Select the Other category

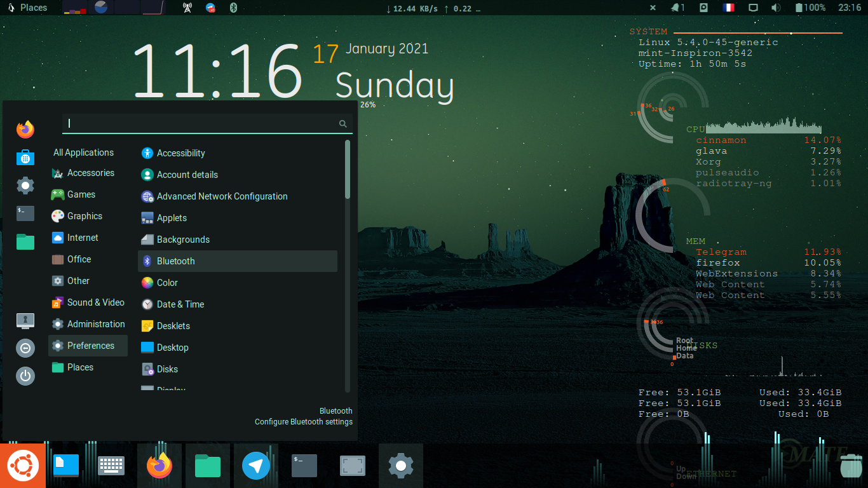point(88,281)
